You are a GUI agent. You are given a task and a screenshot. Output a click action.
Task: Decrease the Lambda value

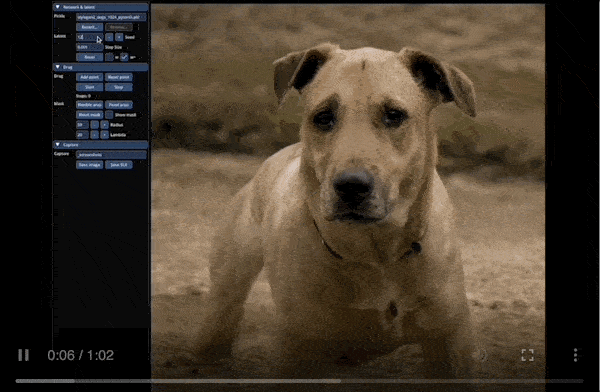point(95,135)
